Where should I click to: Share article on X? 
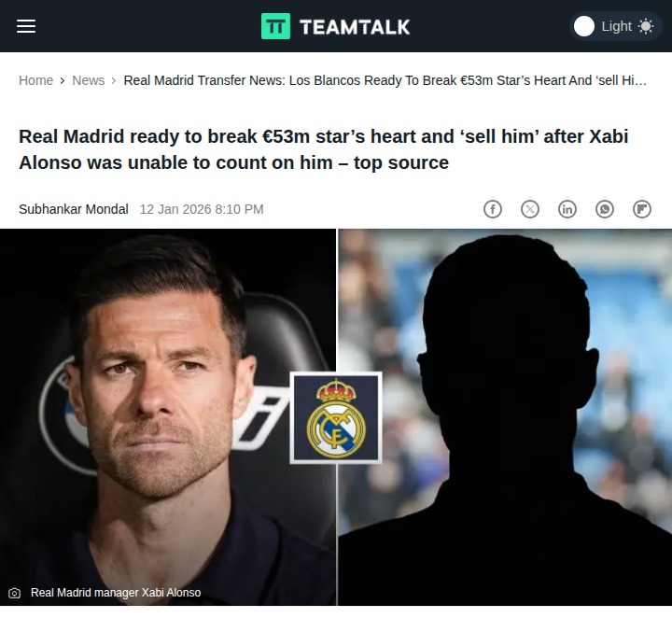[x=530, y=209]
